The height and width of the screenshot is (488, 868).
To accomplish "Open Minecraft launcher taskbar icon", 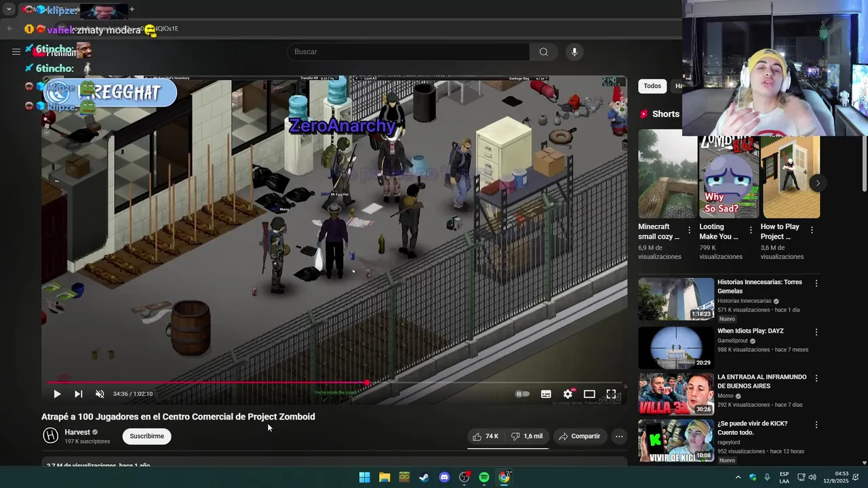I will [404, 477].
